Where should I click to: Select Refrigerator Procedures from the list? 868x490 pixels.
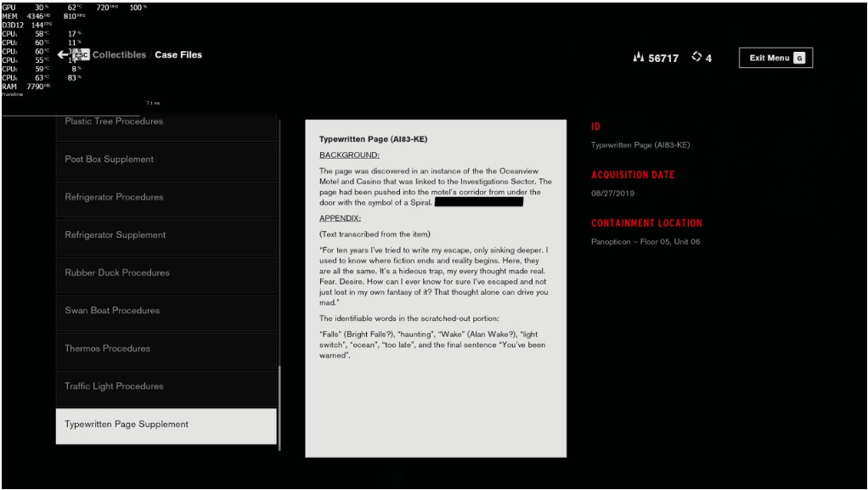pos(166,197)
